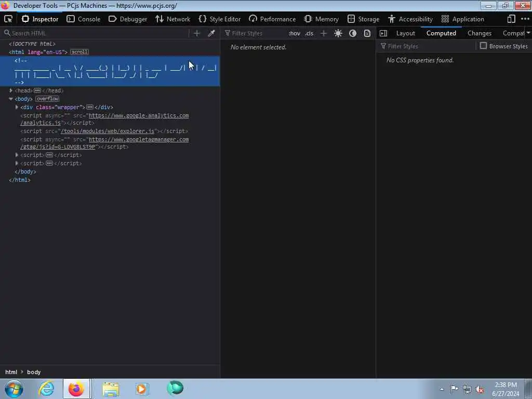Open the Inspector tab
The width and height of the screenshot is (532, 399).
[40, 19]
